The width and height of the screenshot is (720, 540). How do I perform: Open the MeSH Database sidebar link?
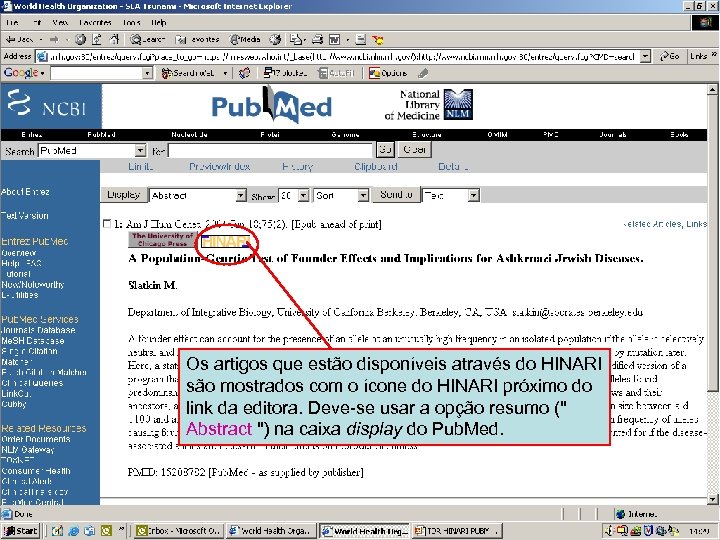click(x=33, y=341)
